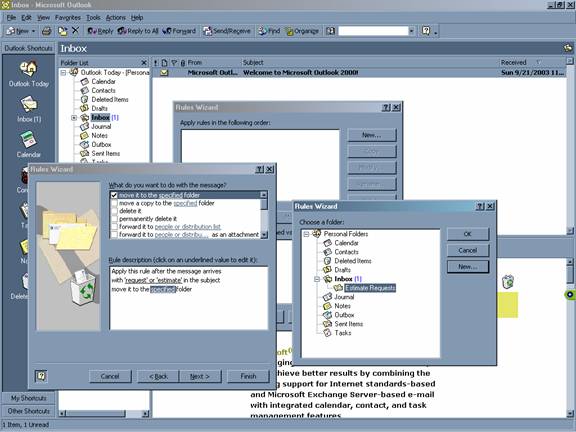Click Cancel in Choose a folder dialog
The width and height of the screenshot is (576, 432).
pos(468,250)
